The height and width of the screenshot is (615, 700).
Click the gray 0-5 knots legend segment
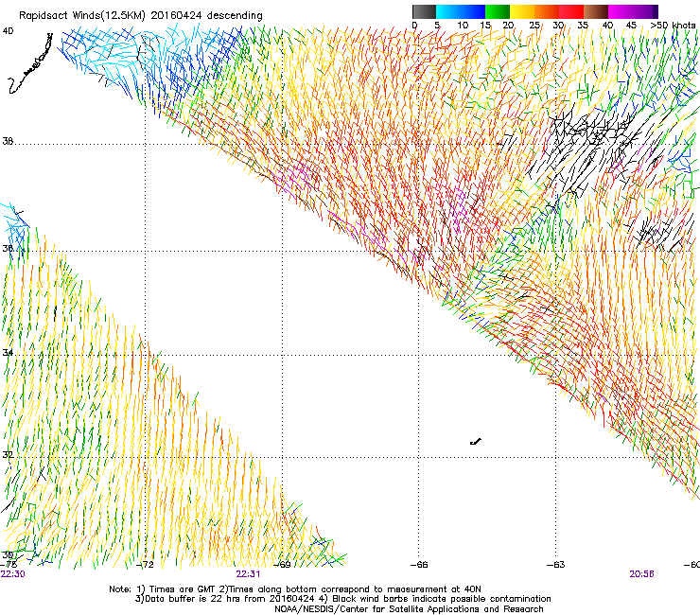pyautogui.click(x=424, y=11)
